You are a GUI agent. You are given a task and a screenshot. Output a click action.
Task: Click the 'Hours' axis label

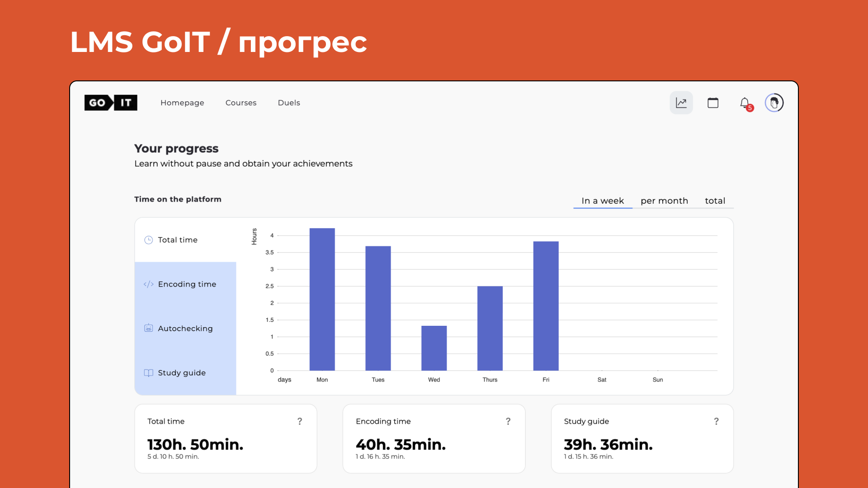(254, 237)
